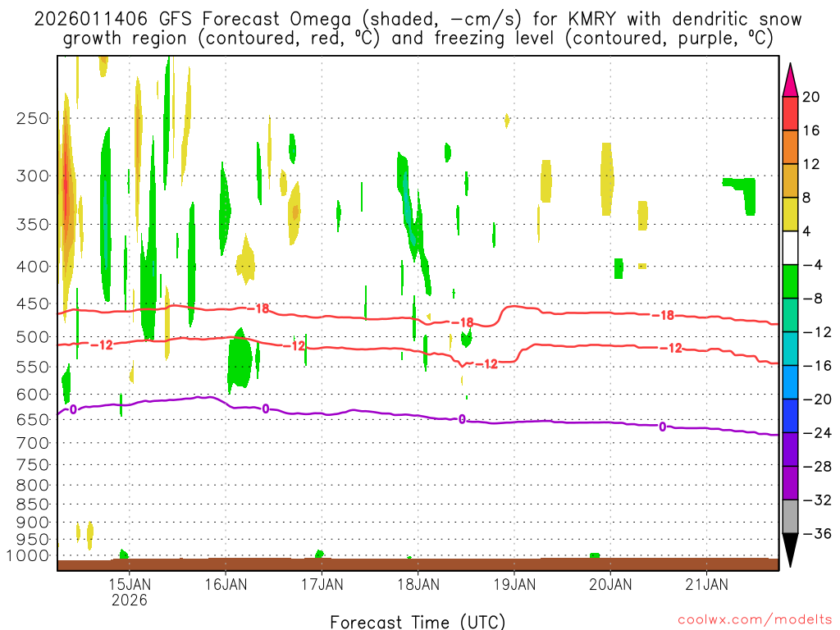This screenshot has height=630, width=840.
Task: Click the 16JAN time axis label
Action: tap(226, 584)
